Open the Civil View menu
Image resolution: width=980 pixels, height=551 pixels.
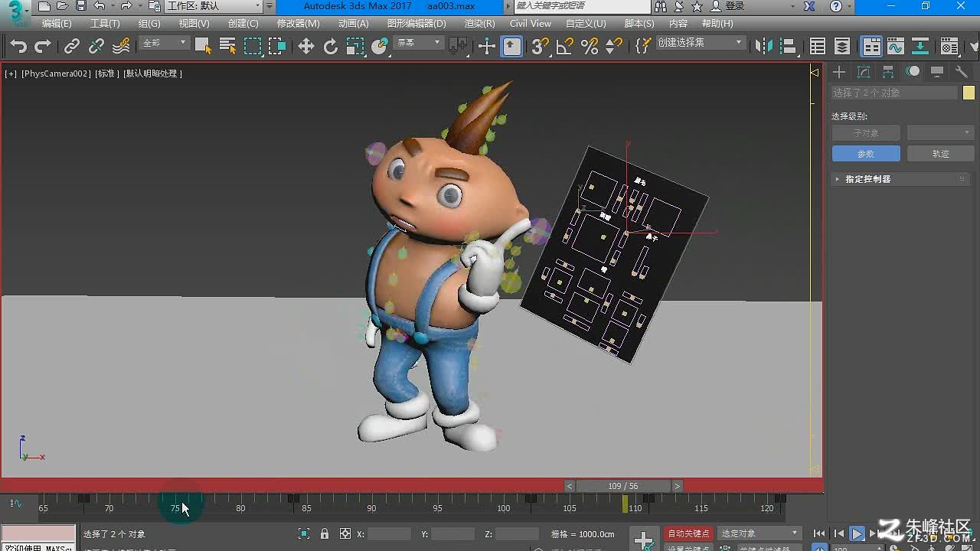tap(531, 24)
